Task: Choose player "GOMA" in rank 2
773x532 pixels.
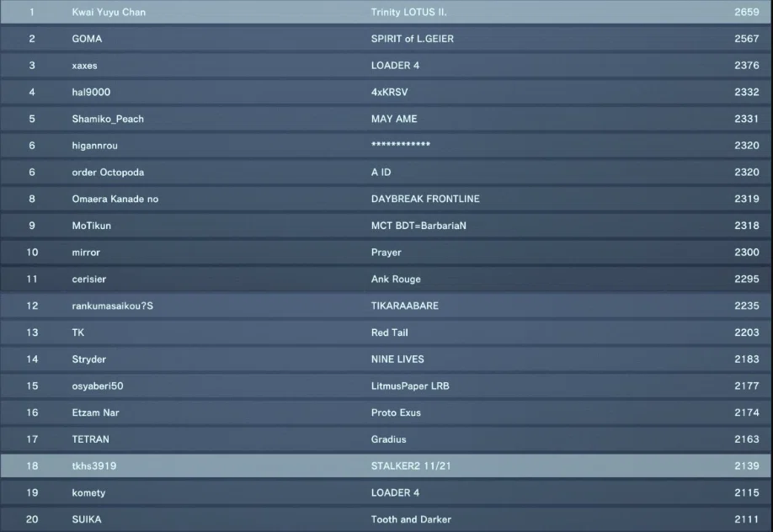Action: 87,39
